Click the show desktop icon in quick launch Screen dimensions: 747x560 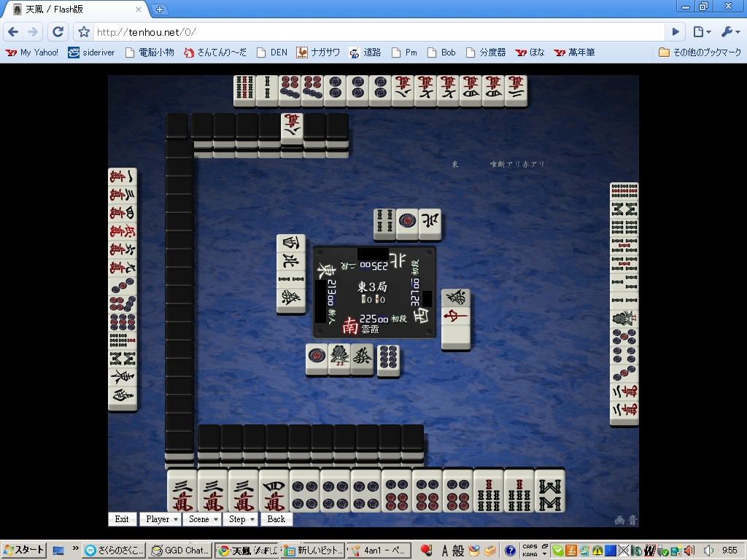pyautogui.click(x=58, y=551)
